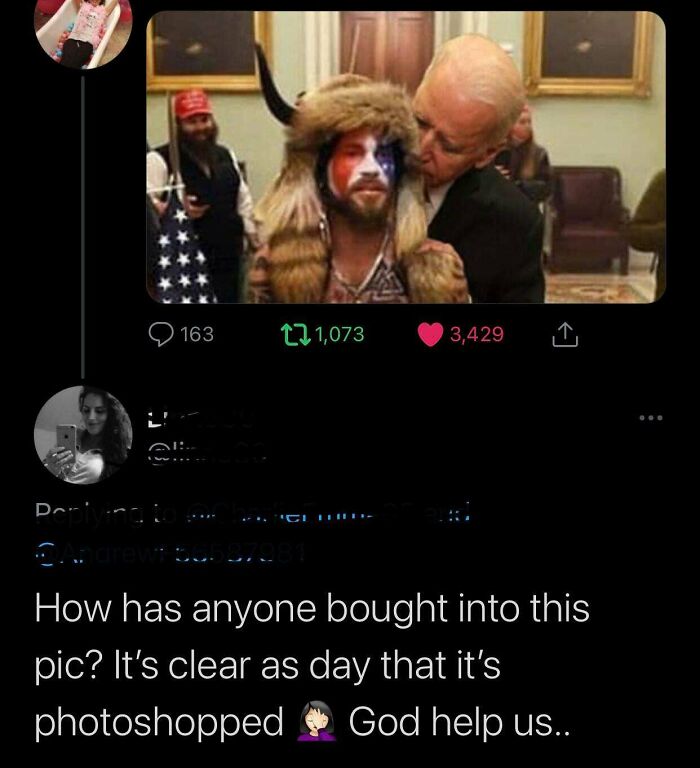Click the vertical thread connector line
The height and width of the screenshot is (768, 700).
coord(83,226)
